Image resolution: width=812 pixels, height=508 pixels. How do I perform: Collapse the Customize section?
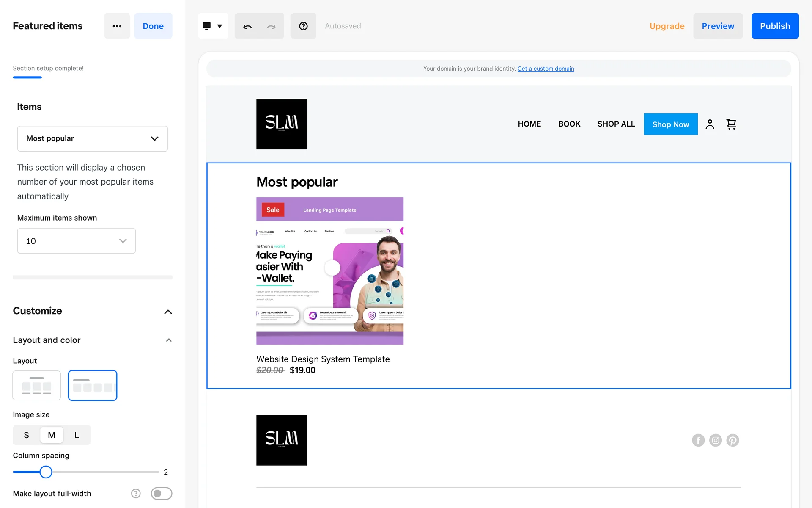(x=168, y=312)
